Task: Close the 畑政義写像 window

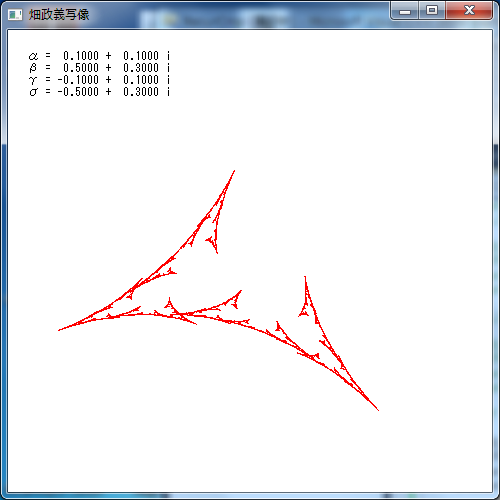Action: point(469,11)
